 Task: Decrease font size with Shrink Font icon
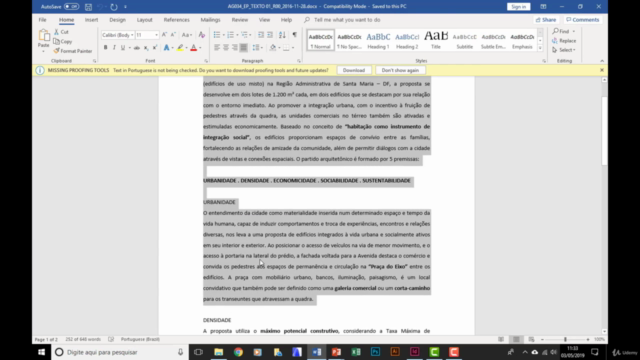tap(173, 35)
